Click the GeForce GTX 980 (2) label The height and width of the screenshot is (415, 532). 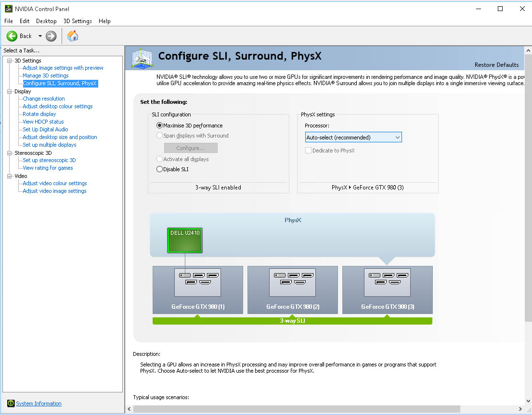tap(293, 307)
